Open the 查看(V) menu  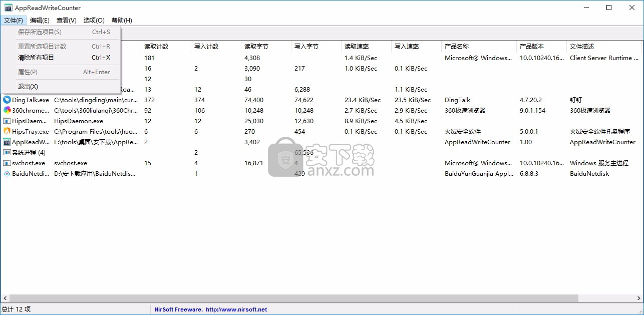pos(67,21)
